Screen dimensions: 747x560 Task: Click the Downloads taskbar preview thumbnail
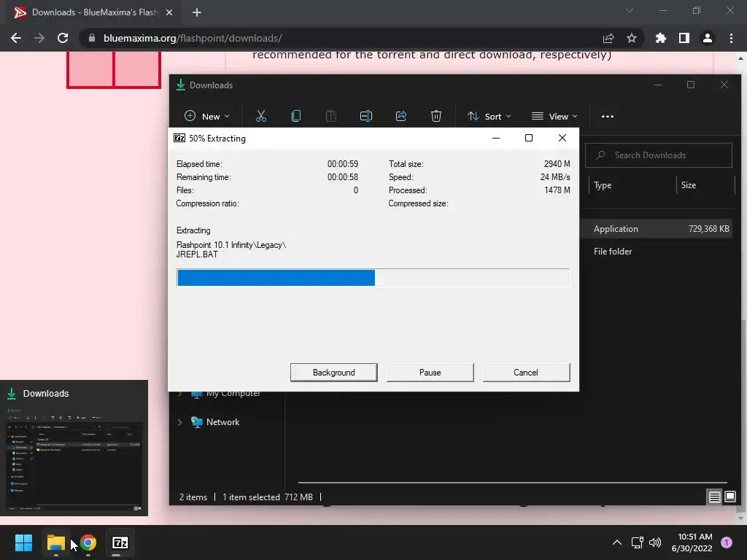coord(74,448)
